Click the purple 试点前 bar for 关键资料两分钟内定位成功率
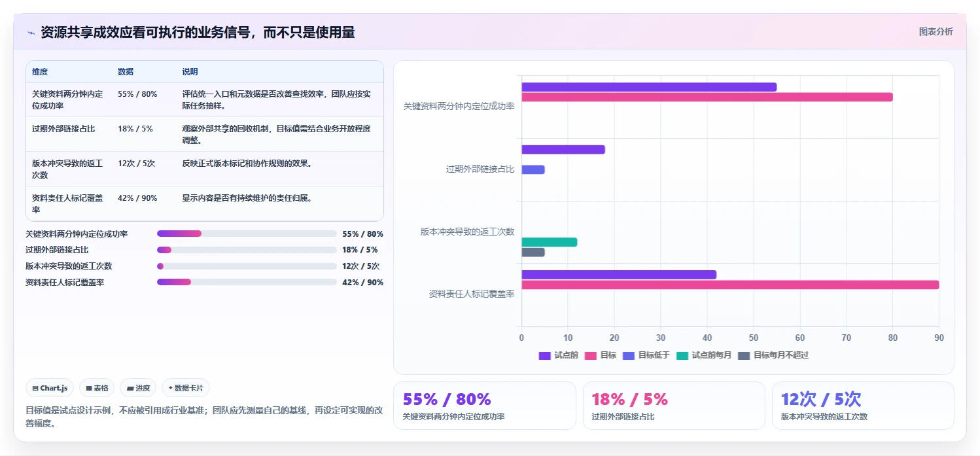This screenshot has height=456, width=980. coord(649,87)
